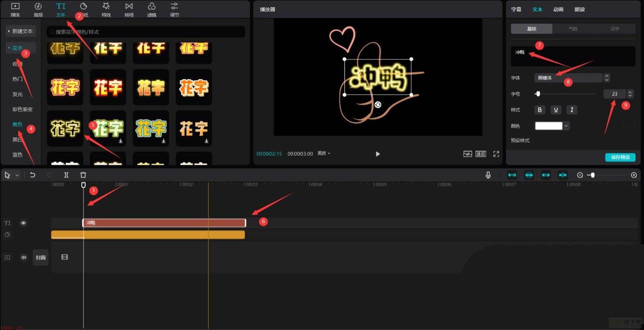Image resolution: width=644 pixels, height=330 pixels.
Task: Open the text color dropdown arrow
Action: [x=566, y=126]
